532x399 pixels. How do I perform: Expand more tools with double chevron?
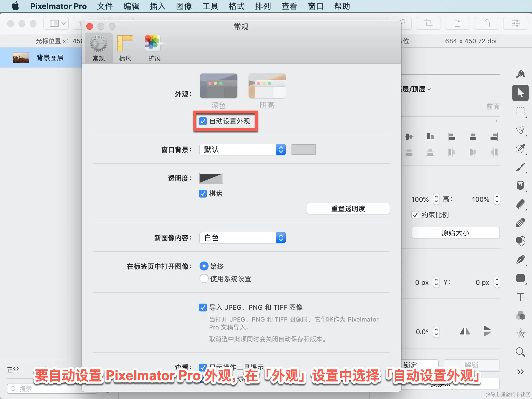(520, 372)
